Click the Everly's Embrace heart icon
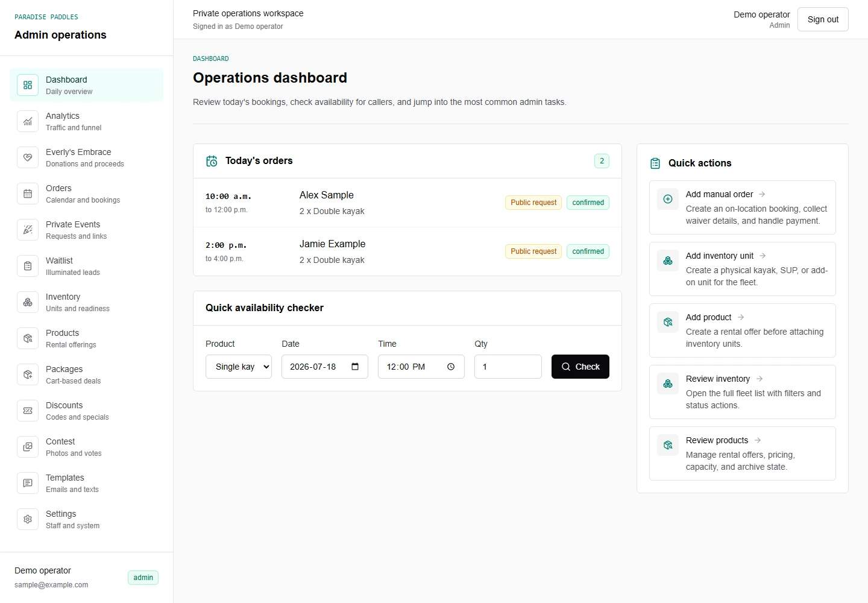868x603 pixels. 28,157
